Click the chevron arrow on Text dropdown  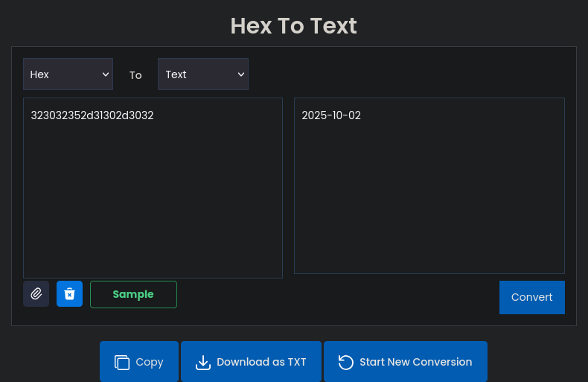(x=240, y=74)
